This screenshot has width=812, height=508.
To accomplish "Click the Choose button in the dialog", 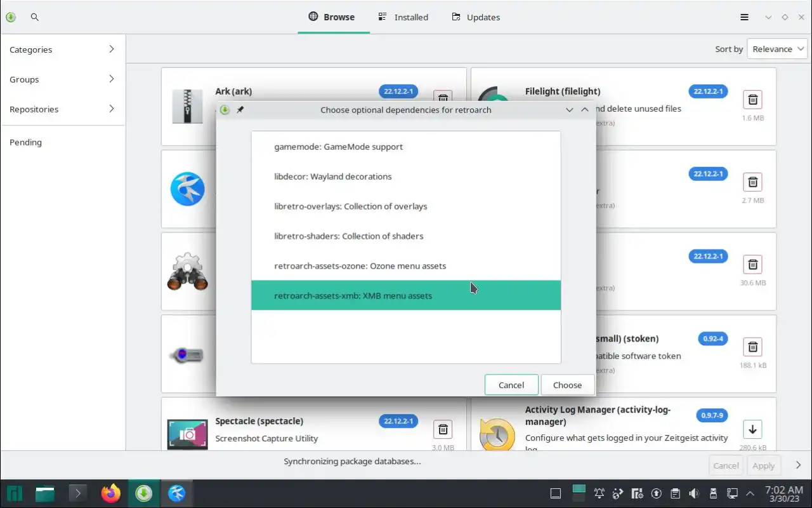I will (567, 385).
